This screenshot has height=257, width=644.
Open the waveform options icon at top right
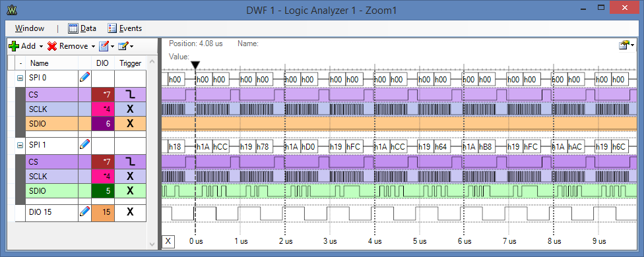click(624, 45)
